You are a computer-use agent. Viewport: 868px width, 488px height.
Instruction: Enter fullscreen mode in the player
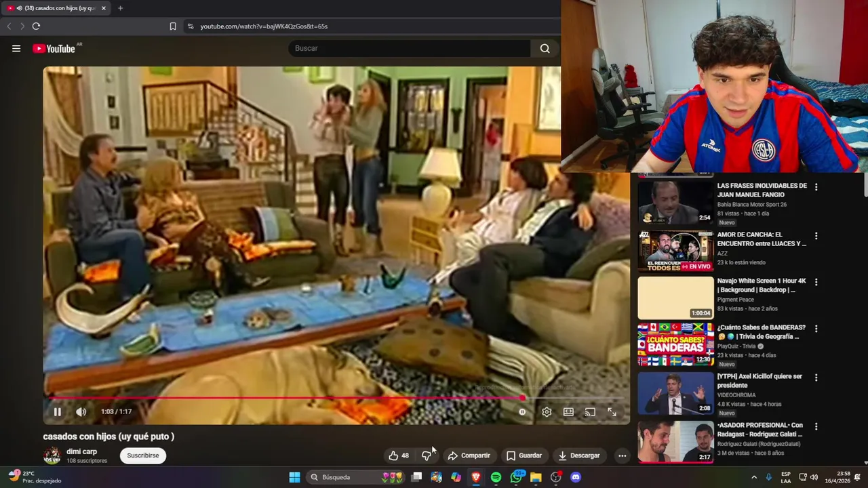pyautogui.click(x=612, y=411)
